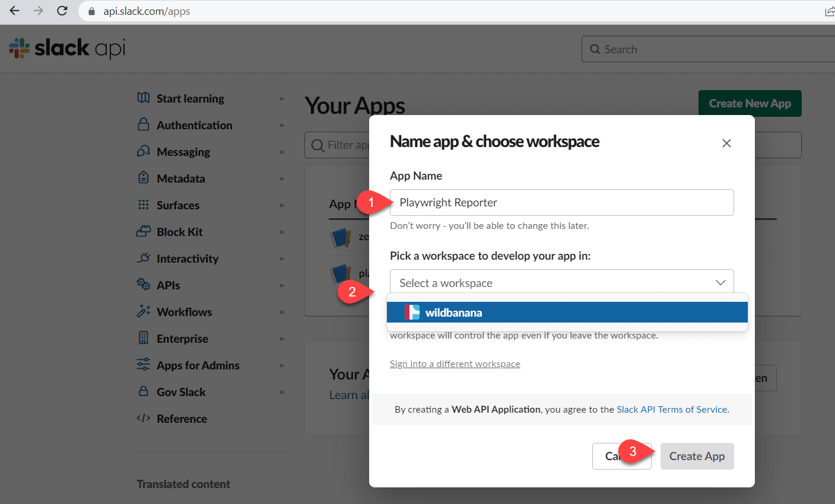This screenshot has height=504, width=835.
Task: Click the Slack API Terms of Service link
Action: click(671, 409)
